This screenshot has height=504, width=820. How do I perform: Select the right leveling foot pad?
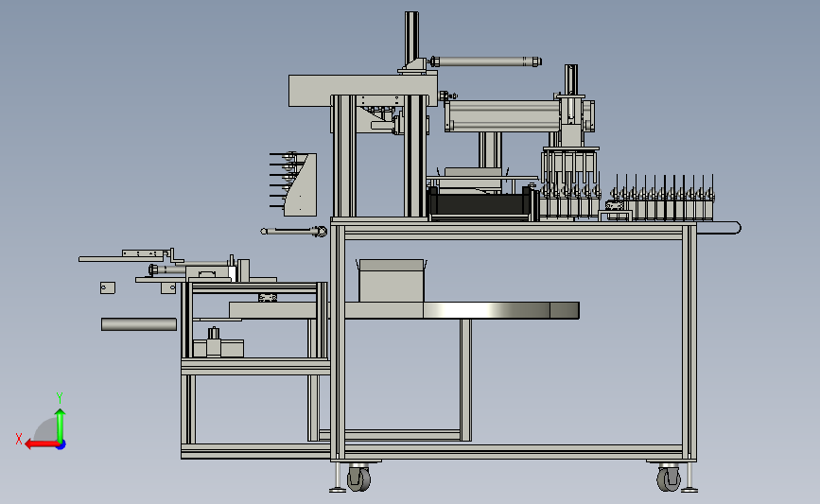point(689,490)
